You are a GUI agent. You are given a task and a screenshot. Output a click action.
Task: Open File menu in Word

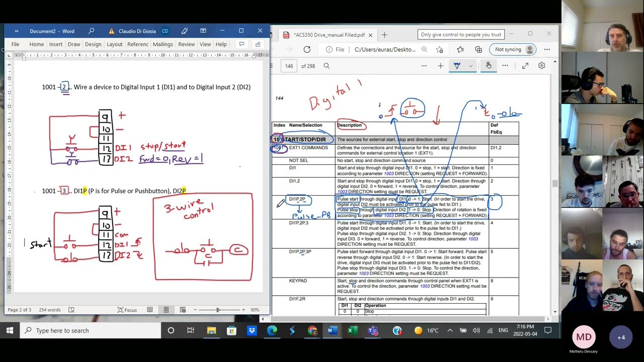(x=15, y=44)
